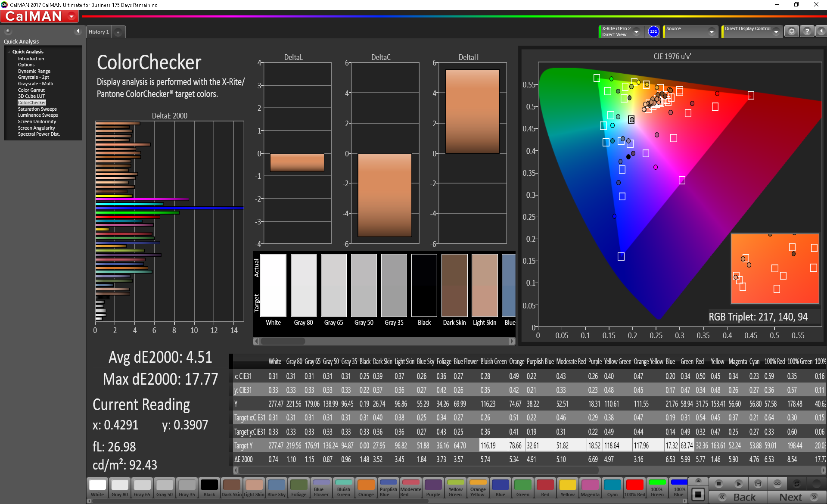Collapse the right toolbar panel arrow
The height and width of the screenshot is (504, 827).
[x=821, y=31]
